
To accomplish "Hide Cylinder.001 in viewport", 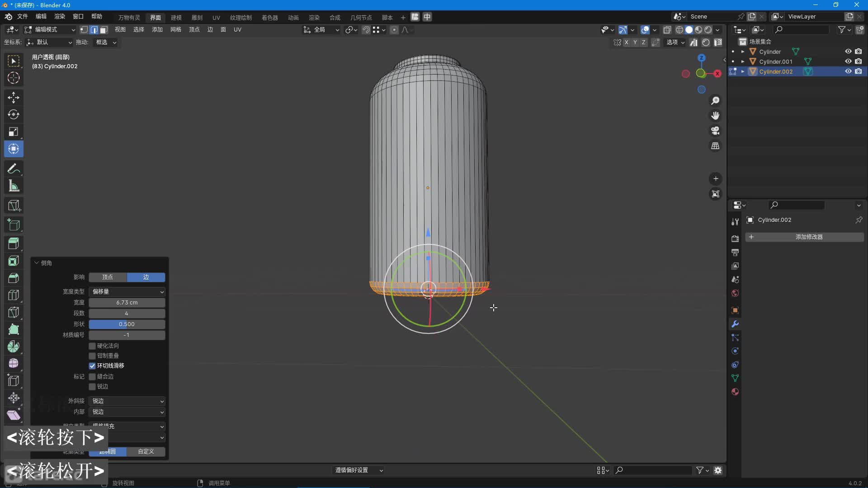I will point(848,61).
